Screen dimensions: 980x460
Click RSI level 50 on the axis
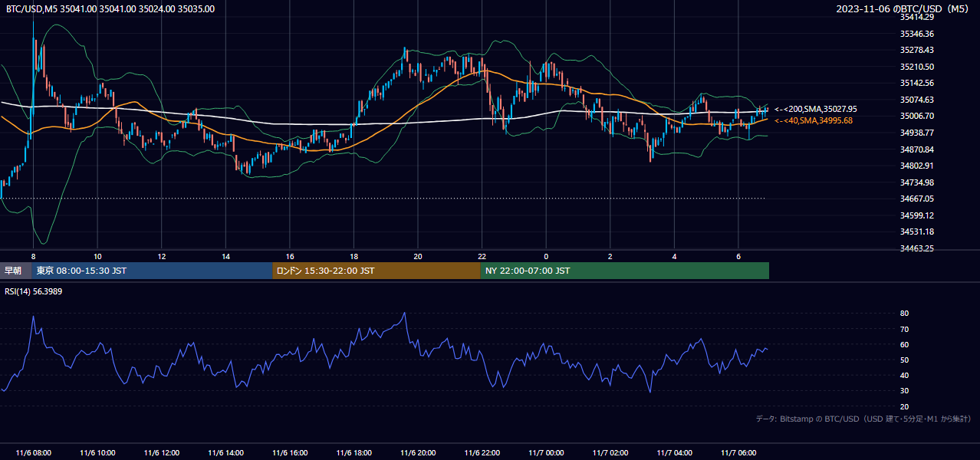[905, 360]
